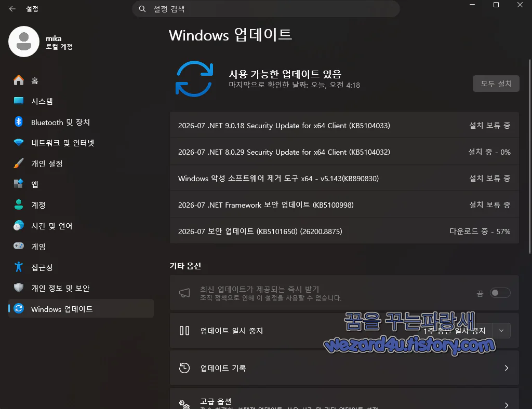This screenshot has width=532, height=409.
Task: Open the pause duration dropdown chevron
Action: (501, 331)
